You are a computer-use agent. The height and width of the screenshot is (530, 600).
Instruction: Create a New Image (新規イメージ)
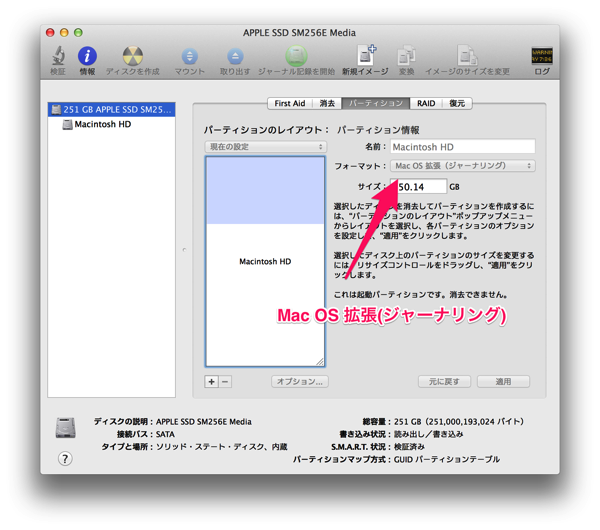[x=366, y=55]
